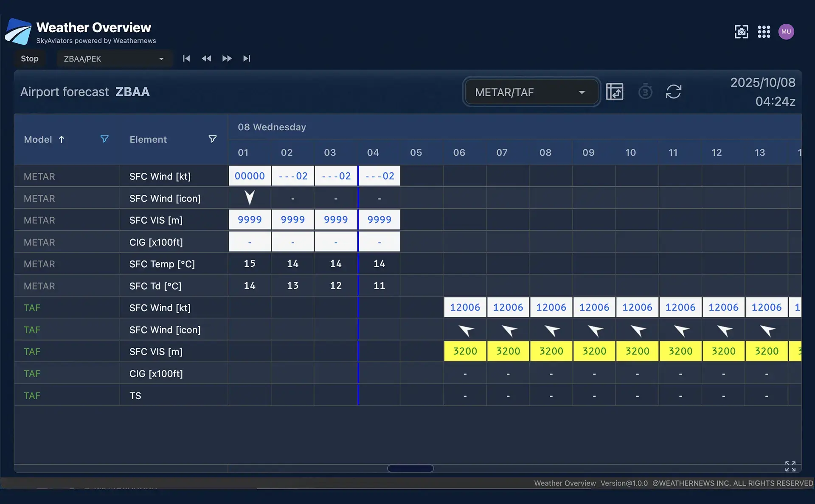
Task: Click the refresh data icon
Action: click(673, 92)
